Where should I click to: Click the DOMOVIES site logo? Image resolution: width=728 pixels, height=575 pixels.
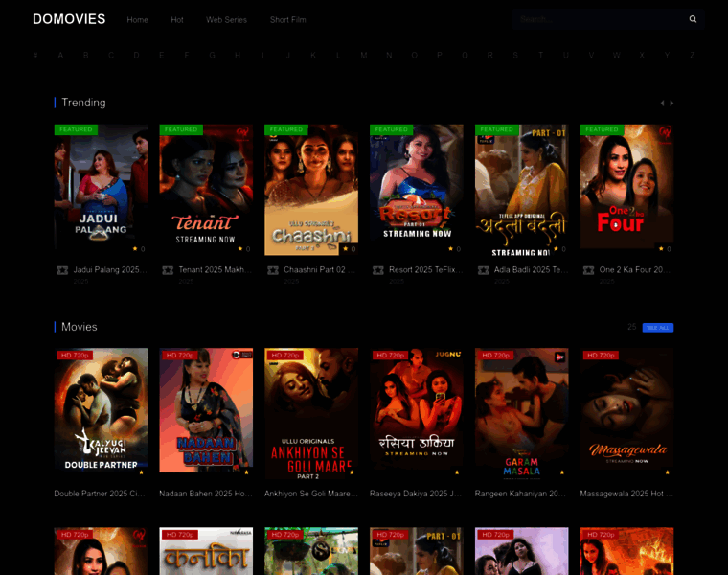(x=69, y=19)
